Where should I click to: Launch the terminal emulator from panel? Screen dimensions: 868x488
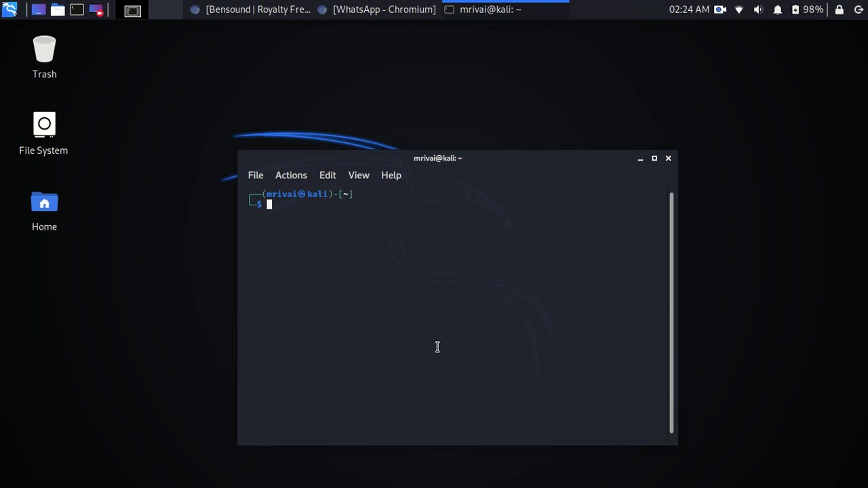[x=77, y=10]
